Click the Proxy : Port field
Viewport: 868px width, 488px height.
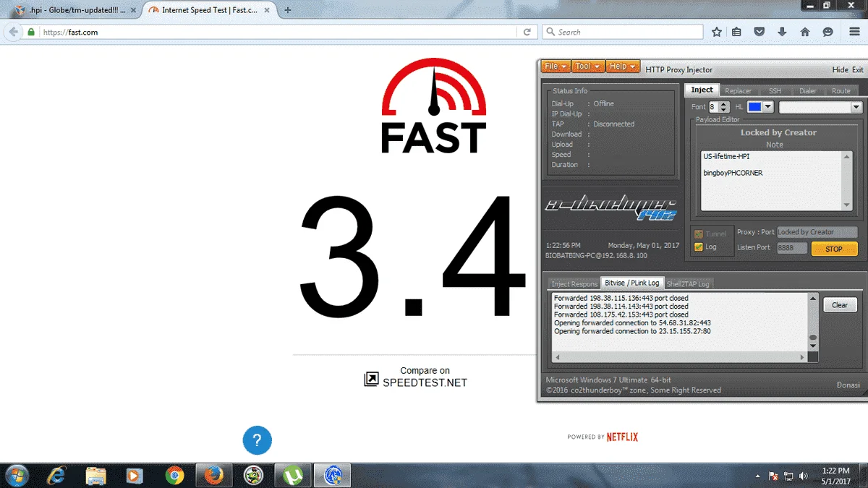[817, 232]
